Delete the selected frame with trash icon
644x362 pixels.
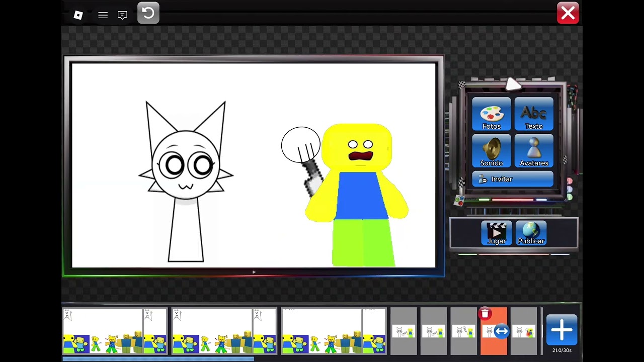(x=485, y=314)
